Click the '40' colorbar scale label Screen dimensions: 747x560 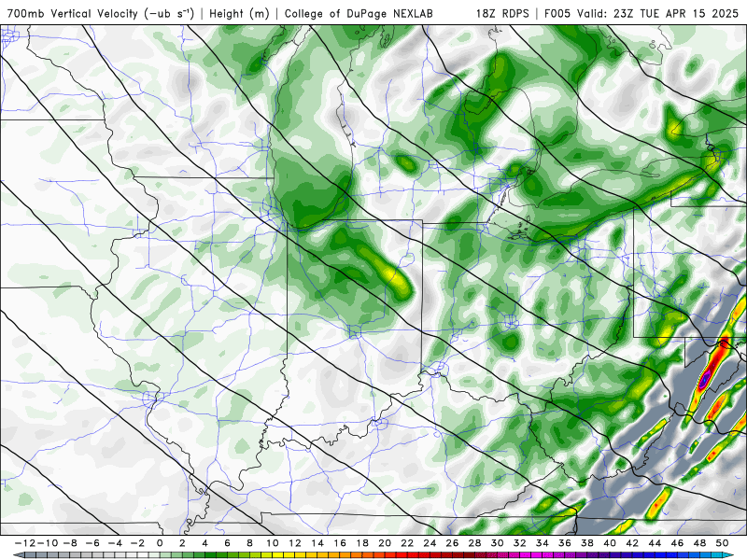[x=610, y=543]
